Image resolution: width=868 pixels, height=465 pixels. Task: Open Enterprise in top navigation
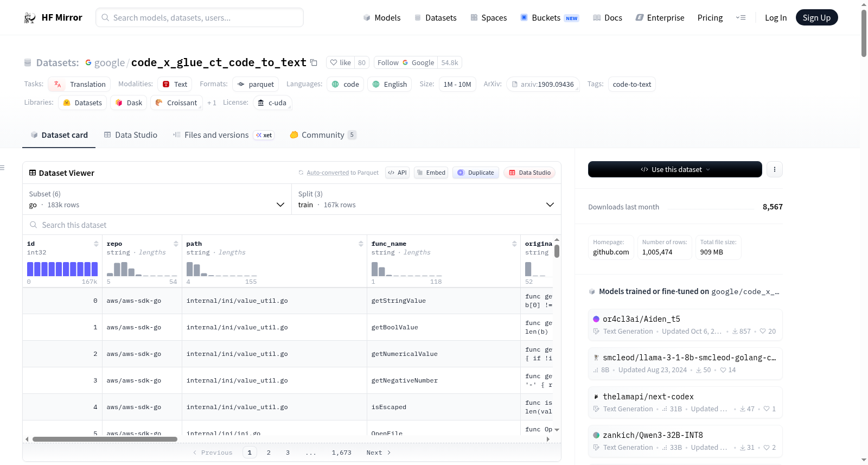pyautogui.click(x=660, y=18)
